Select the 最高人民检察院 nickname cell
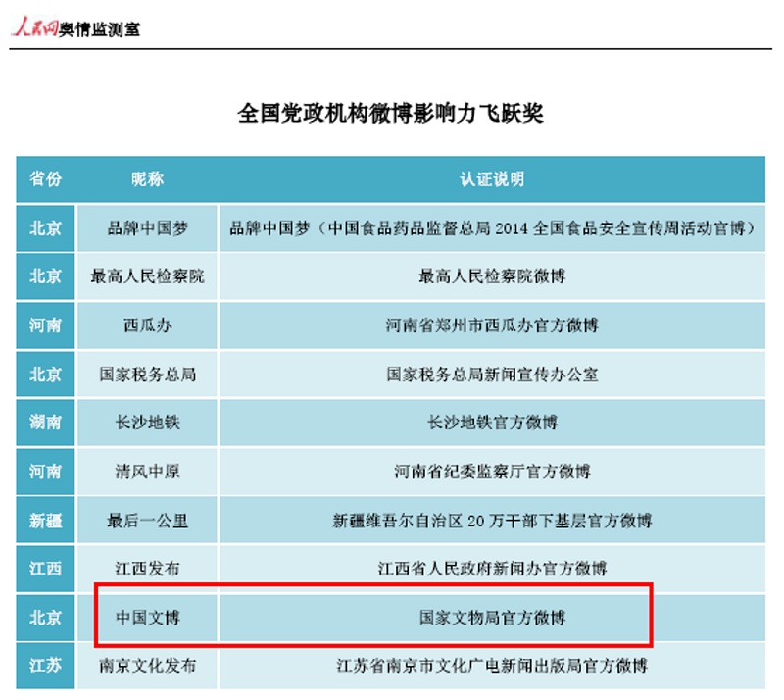This screenshot has width=784, height=700. click(148, 276)
